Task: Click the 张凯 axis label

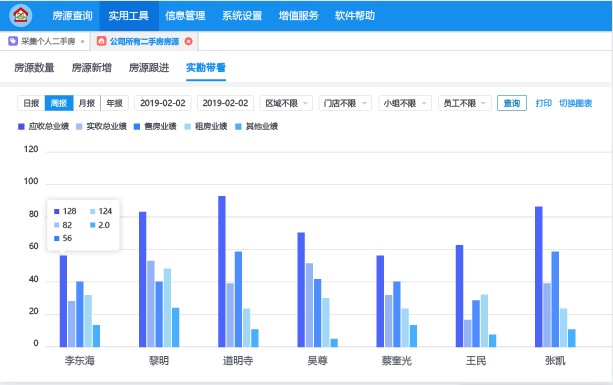Action: point(555,360)
